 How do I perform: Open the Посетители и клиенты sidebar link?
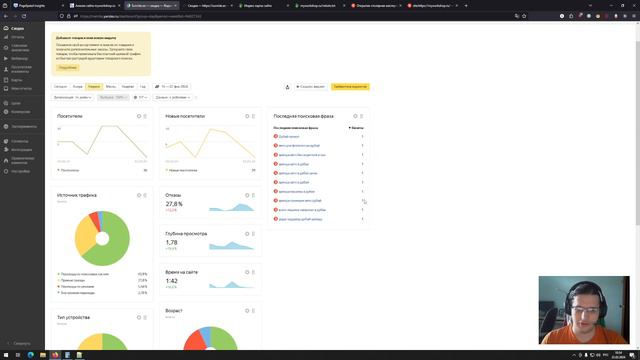coord(21,69)
